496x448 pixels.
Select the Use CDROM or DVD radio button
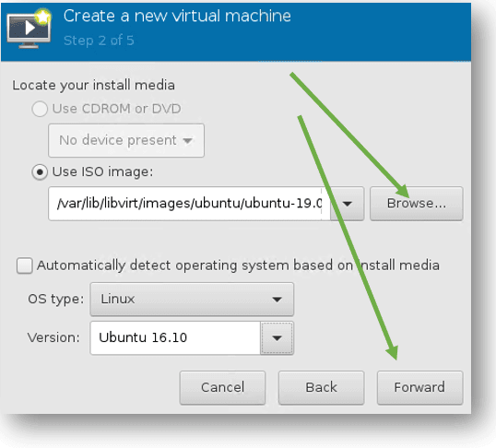(40, 109)
